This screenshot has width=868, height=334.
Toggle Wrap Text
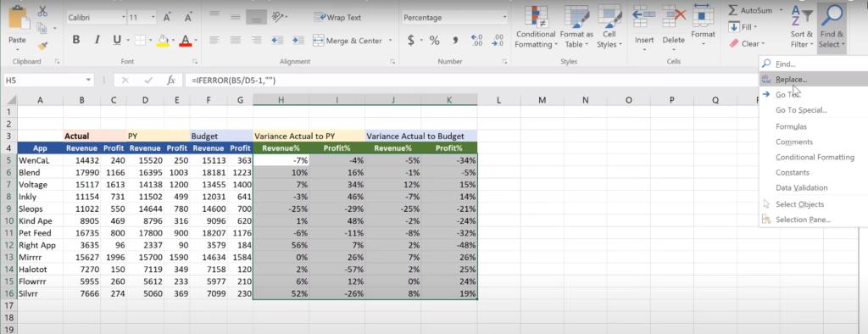pyautogui.click(x=337, y=17)
